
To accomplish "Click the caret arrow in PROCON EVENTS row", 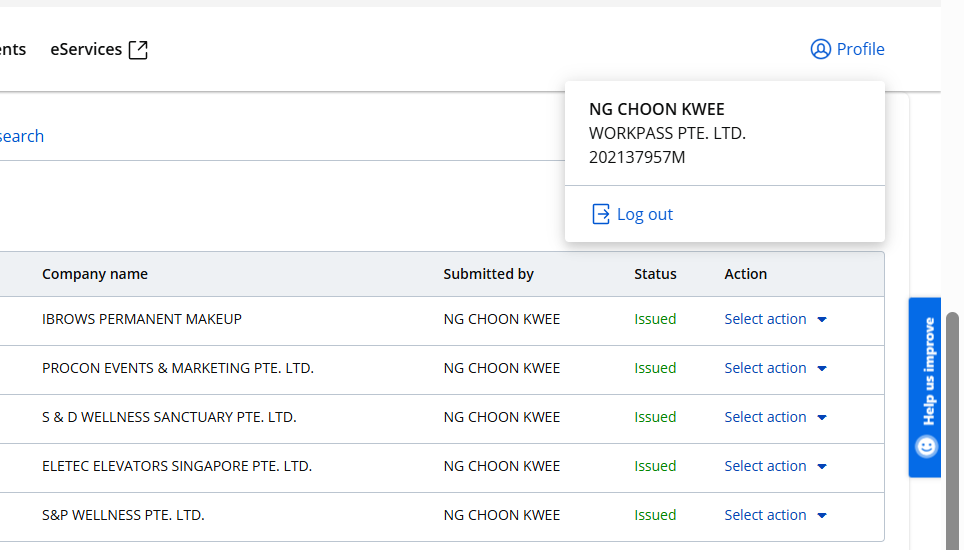I will pyautogui.click(x=822, y=369).
